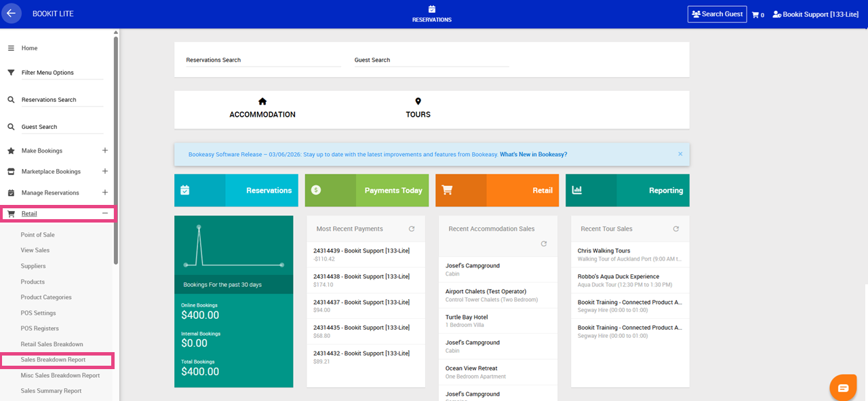
Task: Open Sales Breakdown Report
Action: click(54, 360)
